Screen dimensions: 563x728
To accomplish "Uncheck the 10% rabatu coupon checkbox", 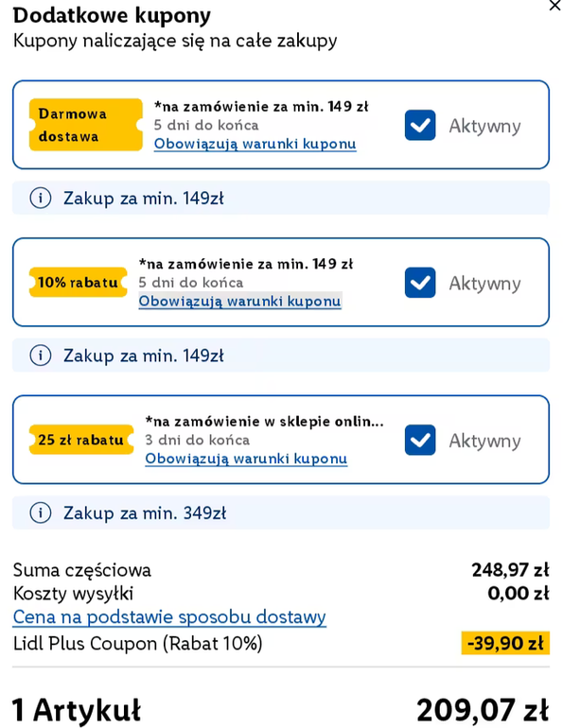I will 420,283.
